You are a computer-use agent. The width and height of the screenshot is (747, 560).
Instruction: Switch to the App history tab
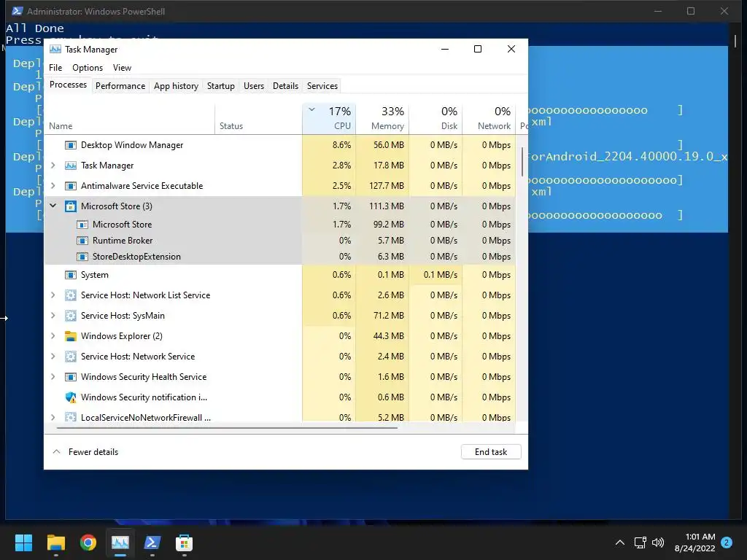coord(176,86)
